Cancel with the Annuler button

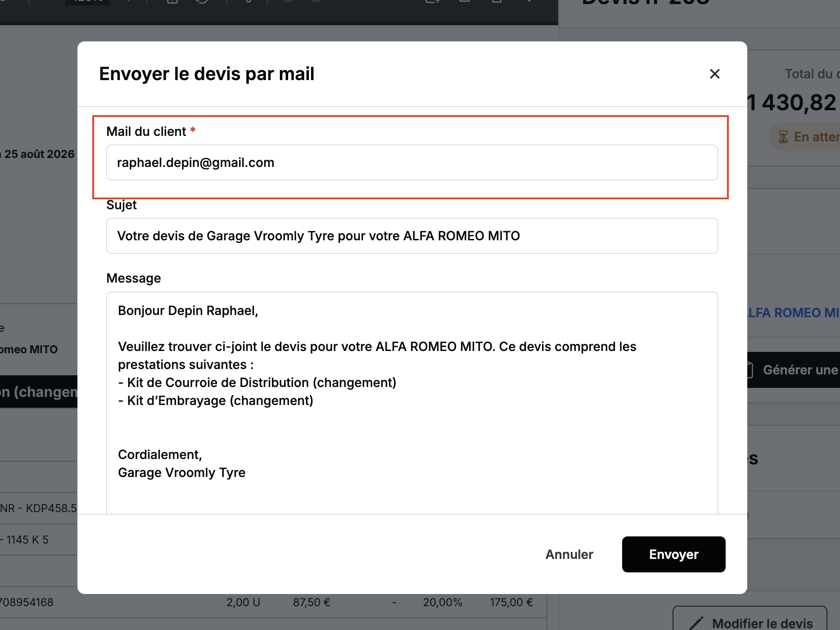pos(569,554)
